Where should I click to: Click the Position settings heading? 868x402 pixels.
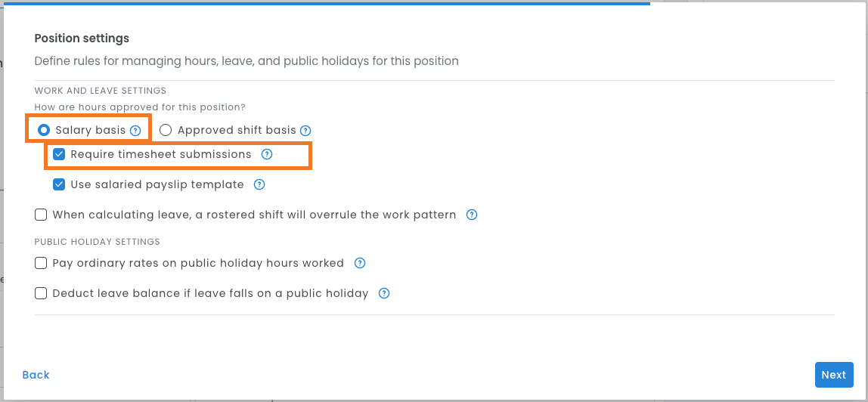tap(82, 39)
